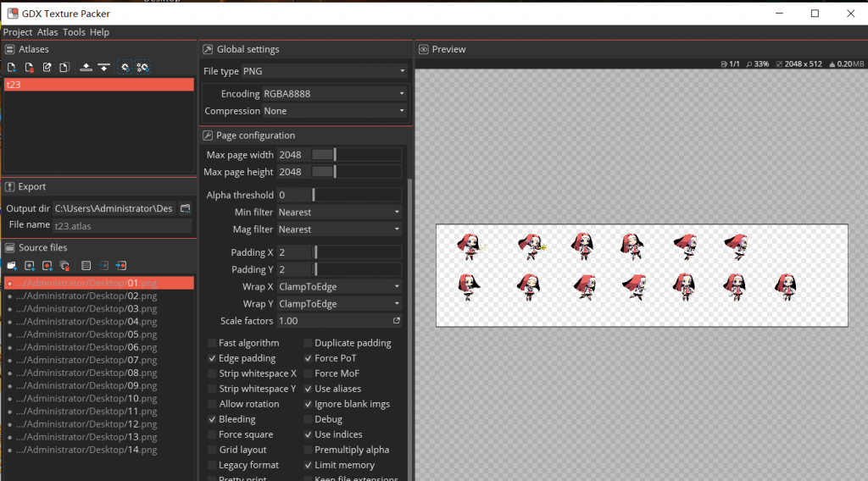Disable the Edge padding checkbox
The image size is (868, 481).
[212, 358]
